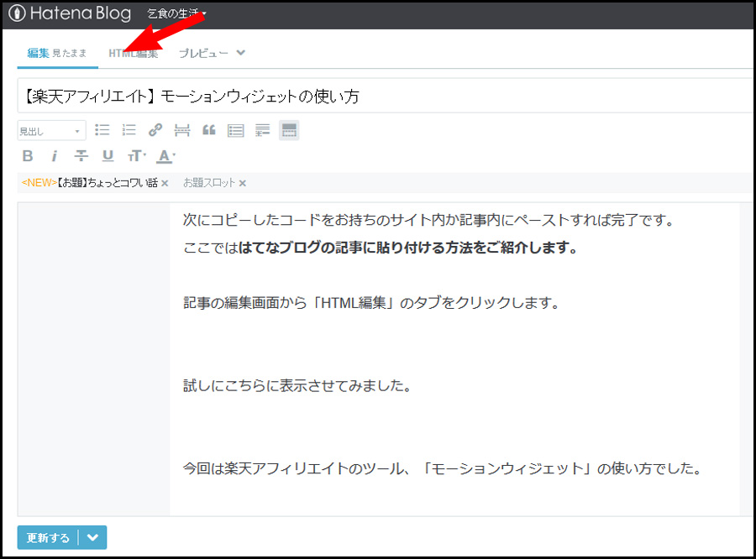
Task: Open the blog name dropdown 乞食の生活
Action: [x=177, y=13]
